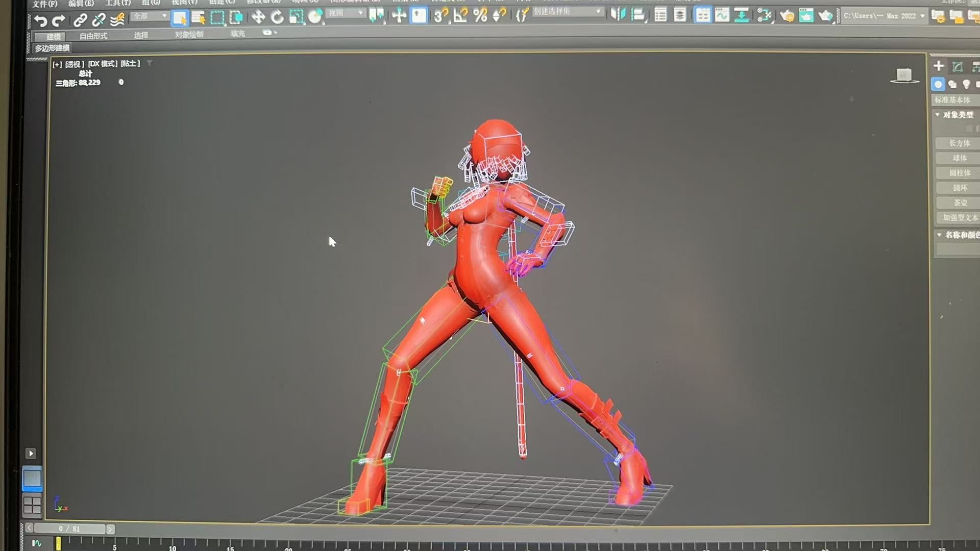Click the Redo arrow icon
This screenshot has height=551, width=980.
click(59, 20)
